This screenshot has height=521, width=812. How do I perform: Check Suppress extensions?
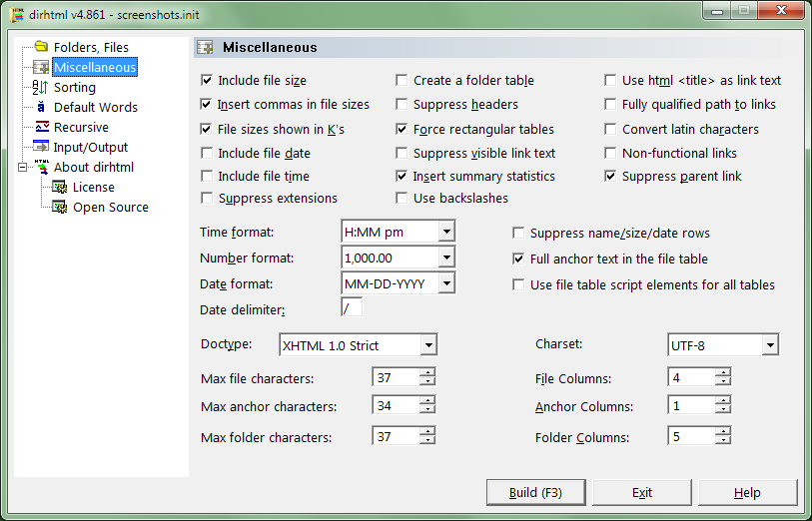point(207,199)
